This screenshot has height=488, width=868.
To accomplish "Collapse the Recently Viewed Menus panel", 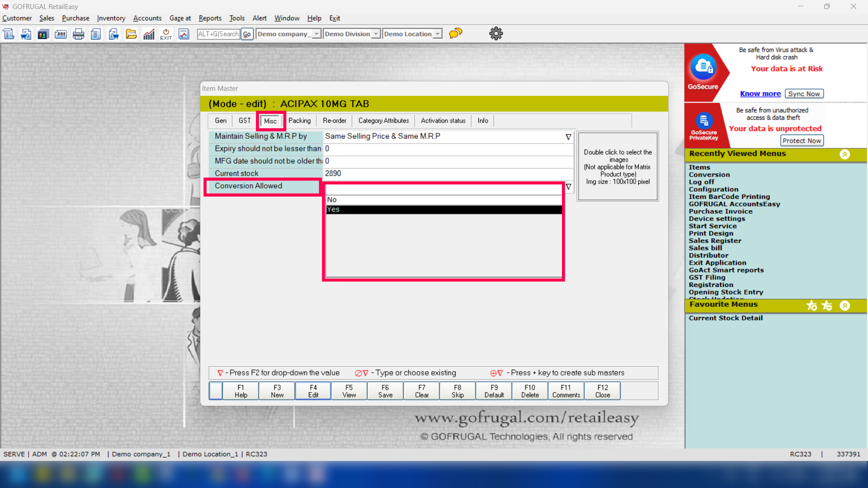I will point(844,154).
